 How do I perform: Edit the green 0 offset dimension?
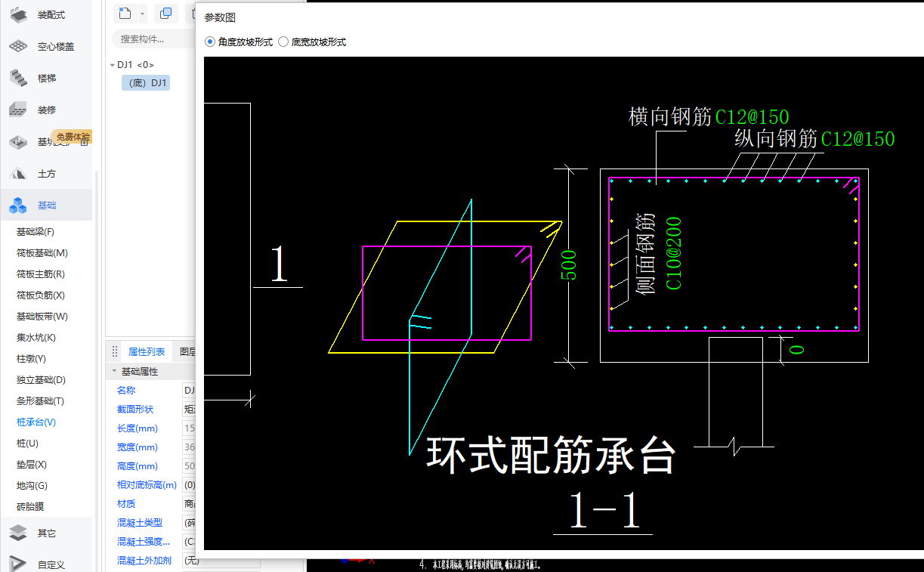[796, 350]
